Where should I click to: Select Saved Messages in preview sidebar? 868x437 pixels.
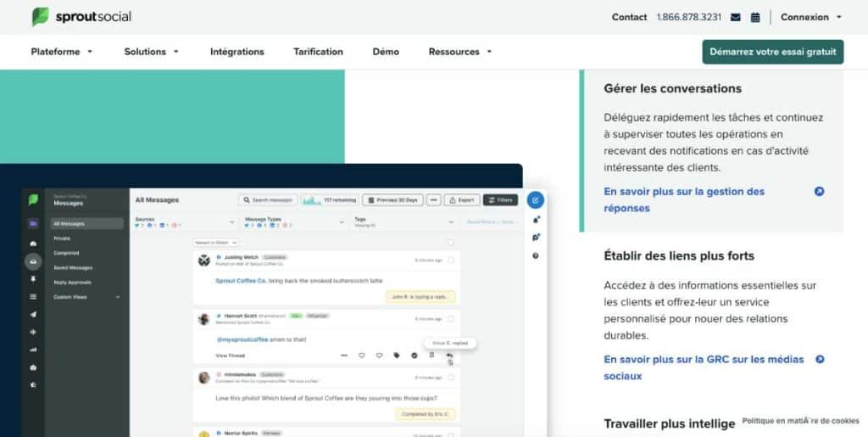click(x=73, y=267)
